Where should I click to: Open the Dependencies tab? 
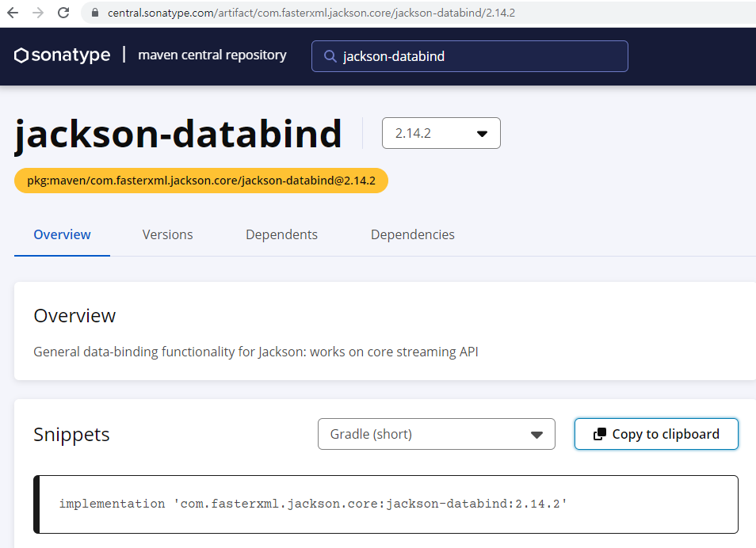(412, 234)
